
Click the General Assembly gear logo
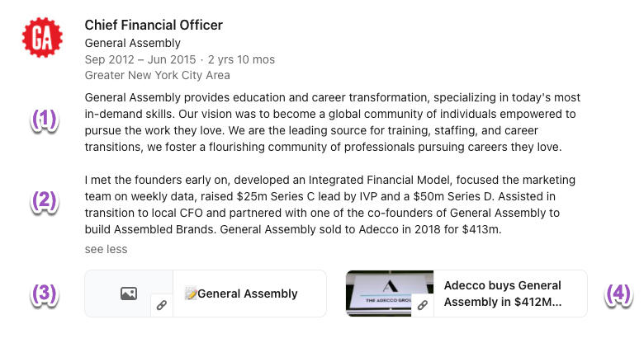click(x=40, y=37)
